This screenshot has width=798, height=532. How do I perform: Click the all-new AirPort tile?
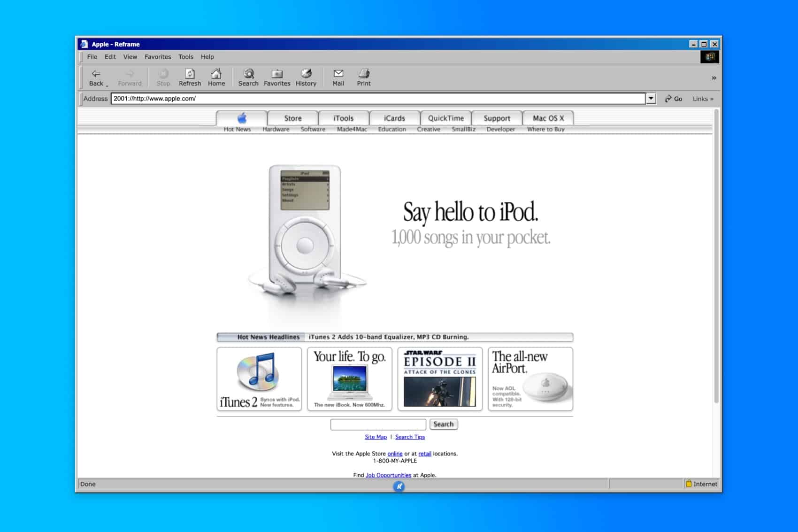530,379
